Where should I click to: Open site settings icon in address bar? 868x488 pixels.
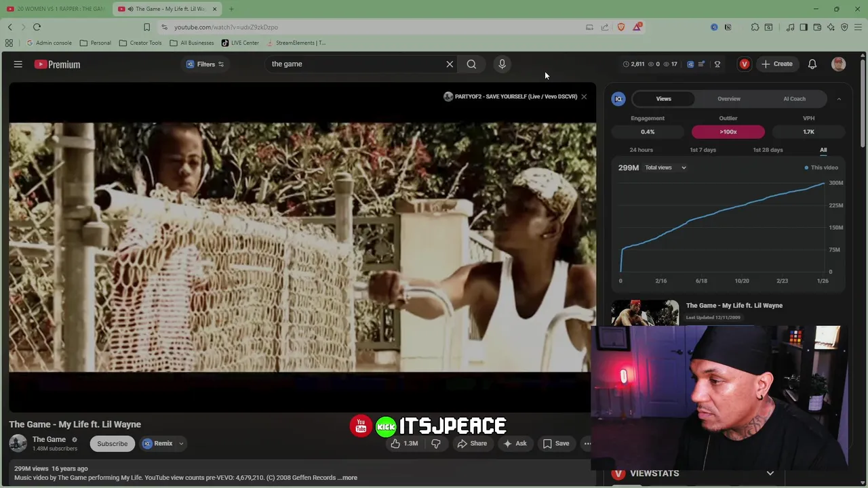[164, 27]
